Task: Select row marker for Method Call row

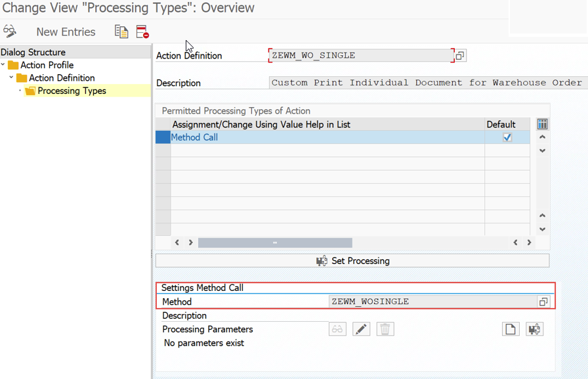Action: click(x=163, y=137)
